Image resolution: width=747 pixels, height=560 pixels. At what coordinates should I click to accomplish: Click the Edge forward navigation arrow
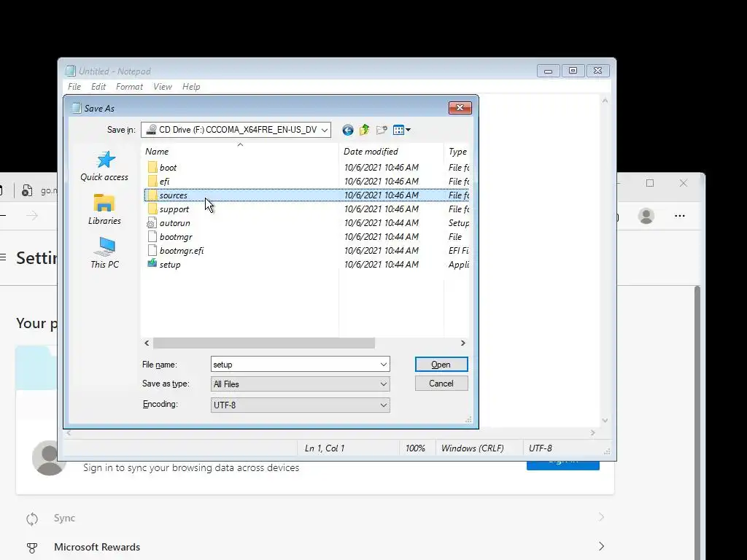[32, 216]
